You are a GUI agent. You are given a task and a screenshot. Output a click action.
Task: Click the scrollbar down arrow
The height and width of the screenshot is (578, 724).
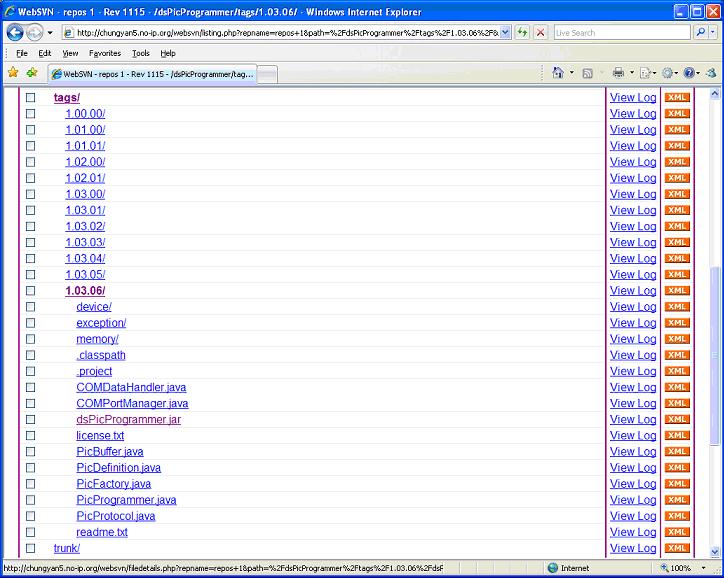[x=715, y=551]
